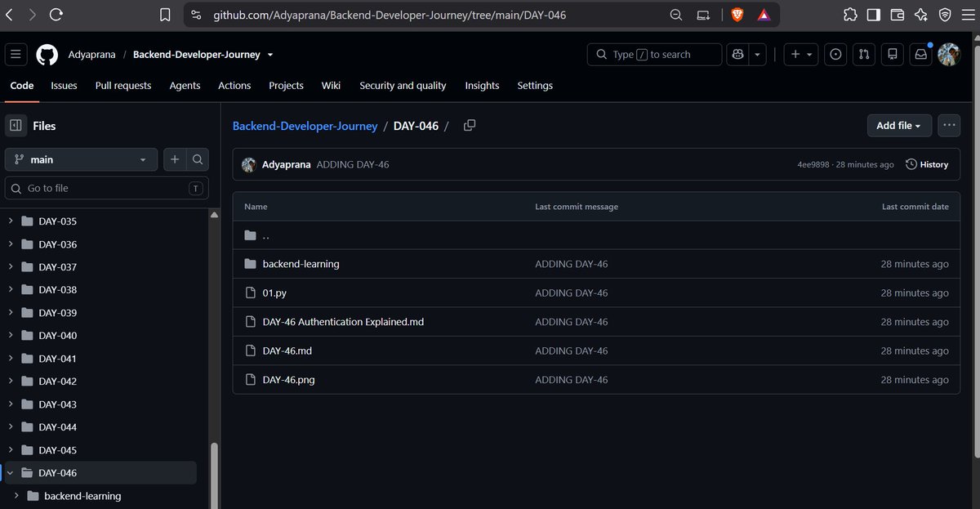Bookmark this page icon
Image resolution: width=980 pixels, height=509 pixels.
tap(165, 15)
